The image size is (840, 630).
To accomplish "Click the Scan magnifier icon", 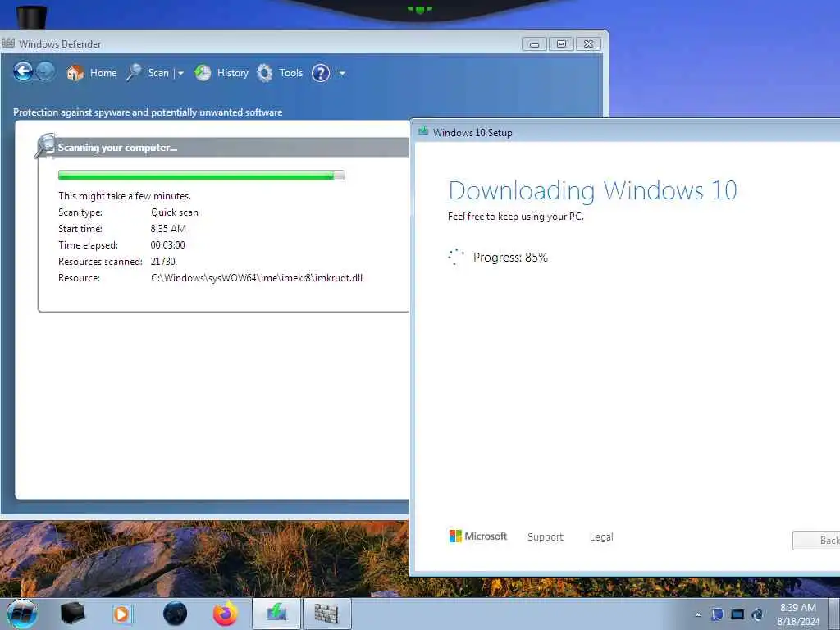I will 134,72.
